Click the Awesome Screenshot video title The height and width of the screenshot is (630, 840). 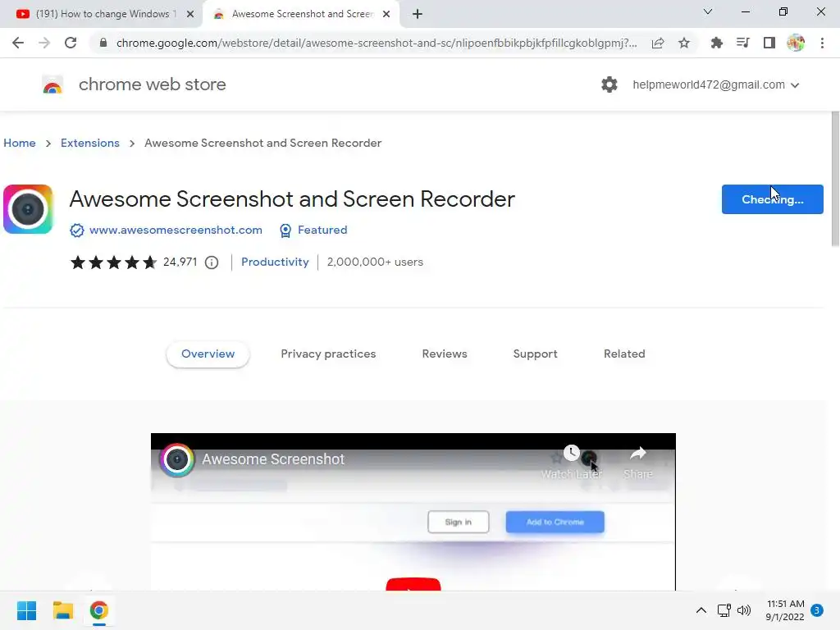click(x=273, y=459)
